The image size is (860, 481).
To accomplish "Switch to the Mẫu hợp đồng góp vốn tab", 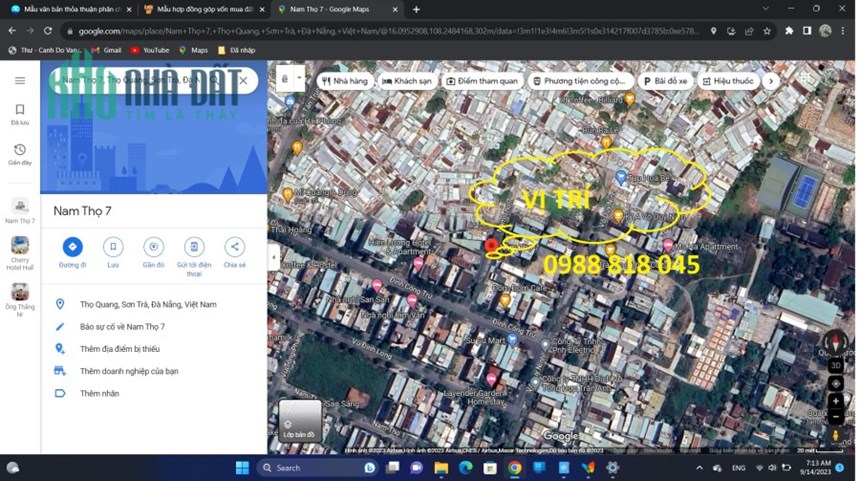I will [205, 9].
